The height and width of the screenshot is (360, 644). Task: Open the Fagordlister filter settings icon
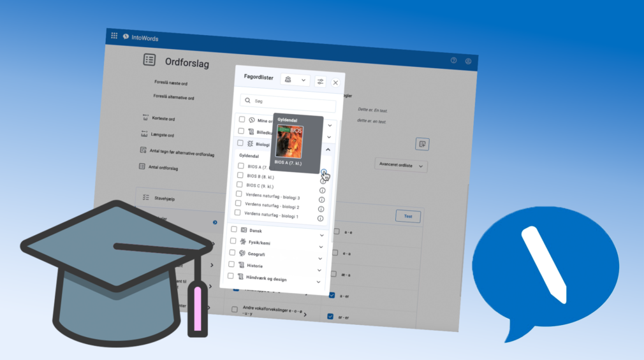(320, 82)
